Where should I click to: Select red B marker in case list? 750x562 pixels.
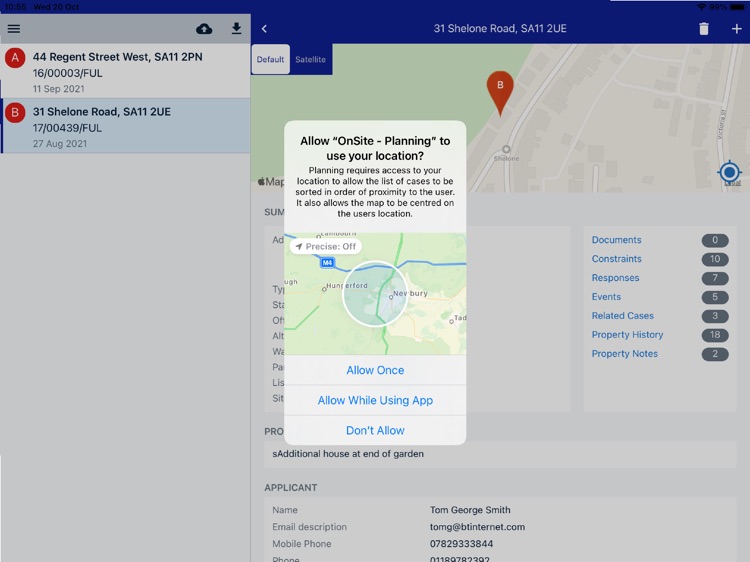click(15, 112)
